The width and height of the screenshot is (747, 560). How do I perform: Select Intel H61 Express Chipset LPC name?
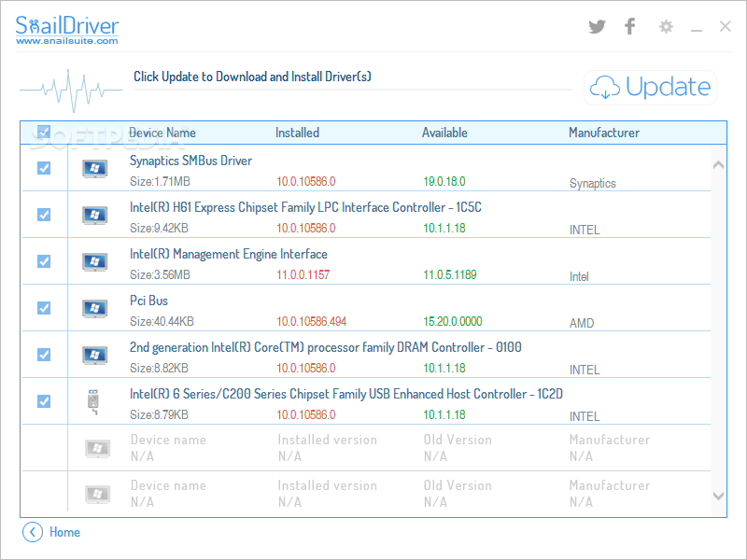coord(305,207)
